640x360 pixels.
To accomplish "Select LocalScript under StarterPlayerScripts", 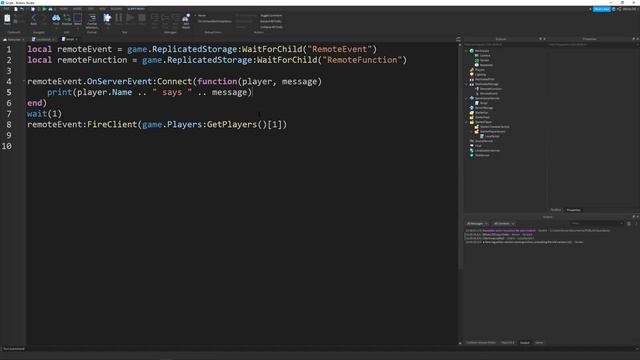I will pyautogui.click(x=492, y=136).
